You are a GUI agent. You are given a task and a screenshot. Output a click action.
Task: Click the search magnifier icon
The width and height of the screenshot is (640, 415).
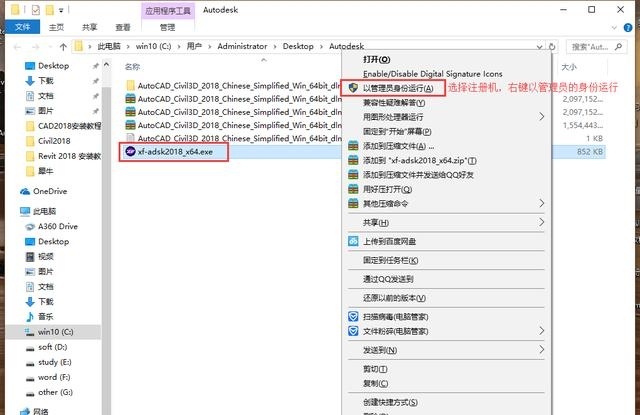coord(618,47)
